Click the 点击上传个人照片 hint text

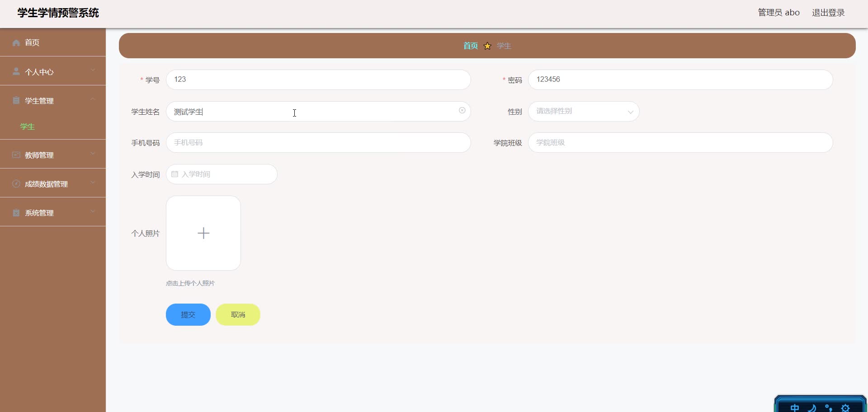pyautogui.click(x=190, y=283)
